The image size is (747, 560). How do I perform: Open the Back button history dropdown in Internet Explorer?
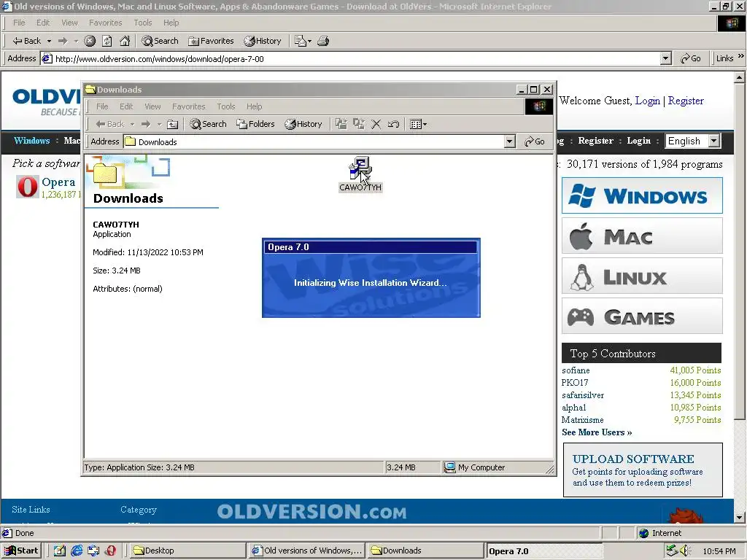49,41
